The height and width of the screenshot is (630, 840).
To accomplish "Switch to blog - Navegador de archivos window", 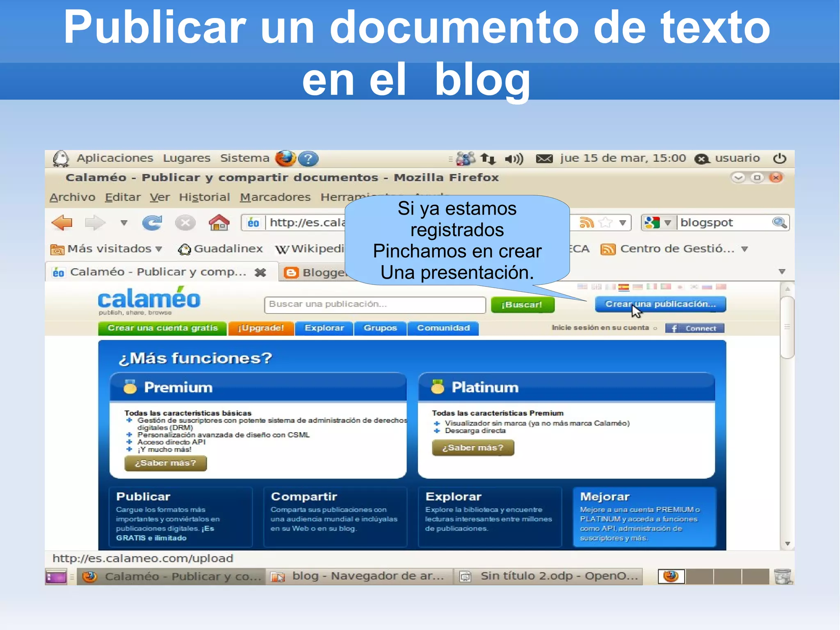I will [359, 577].
